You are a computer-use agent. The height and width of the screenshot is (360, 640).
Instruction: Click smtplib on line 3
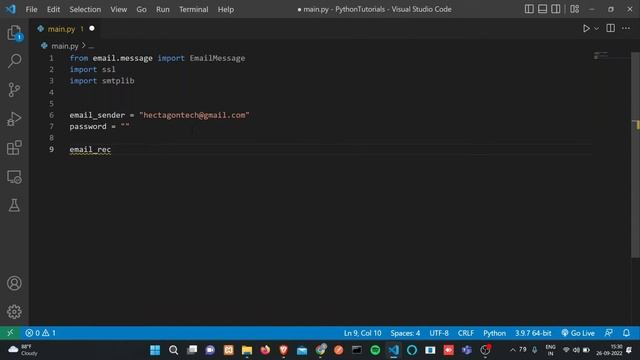click(x=118, y=81)
